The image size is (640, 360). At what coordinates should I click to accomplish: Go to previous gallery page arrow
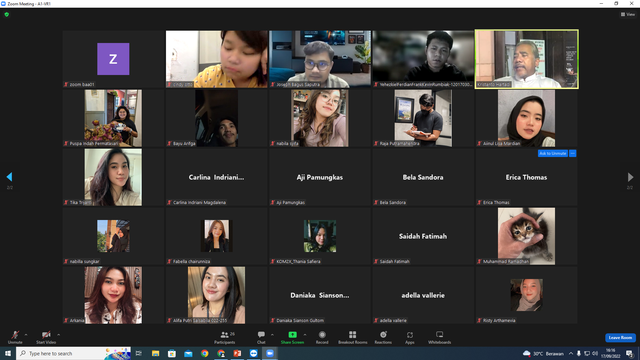pos(9,177)
